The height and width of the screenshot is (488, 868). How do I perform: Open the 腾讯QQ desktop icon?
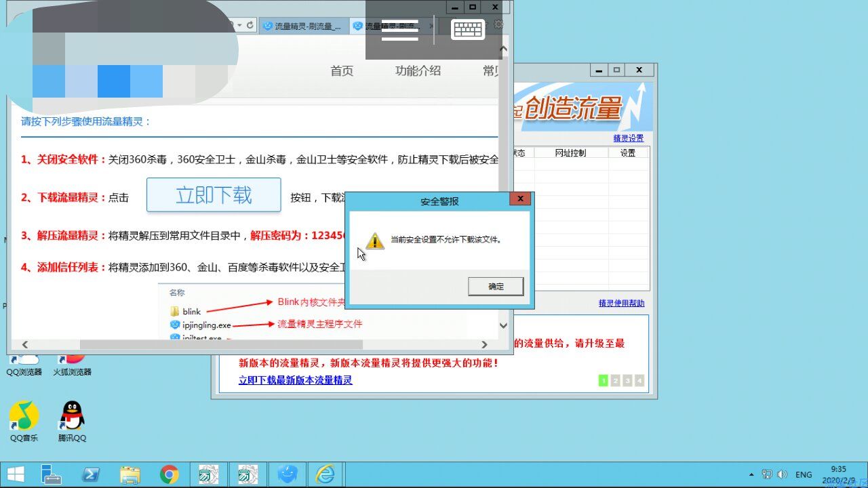click(x=72, y=421)
